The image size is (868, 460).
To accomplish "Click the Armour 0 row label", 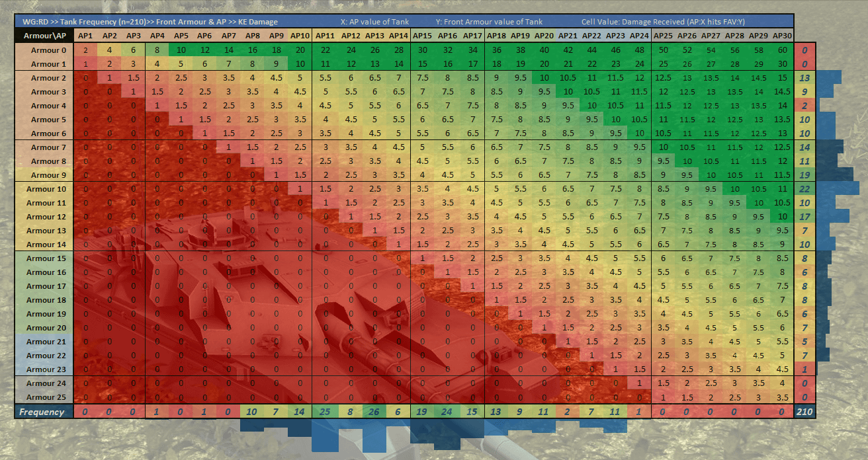I will (x=44, y=50).
